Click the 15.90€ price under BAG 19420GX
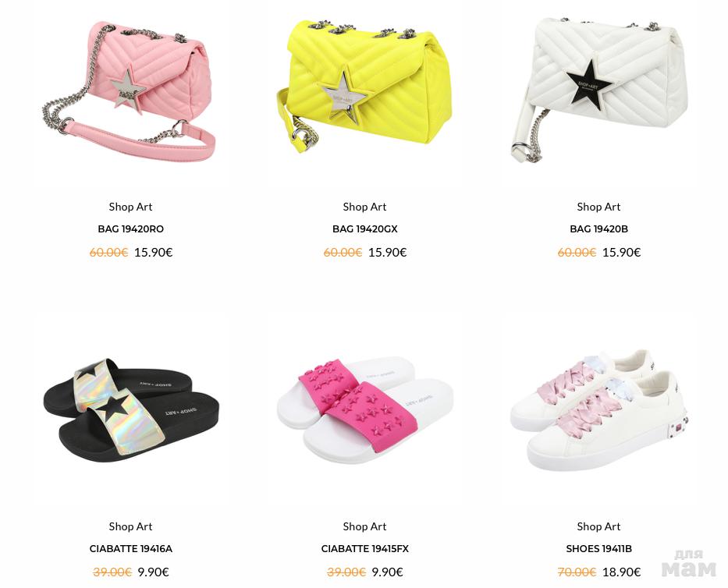The width and height of the screenshot is (728, 588). tap(387, 252)
